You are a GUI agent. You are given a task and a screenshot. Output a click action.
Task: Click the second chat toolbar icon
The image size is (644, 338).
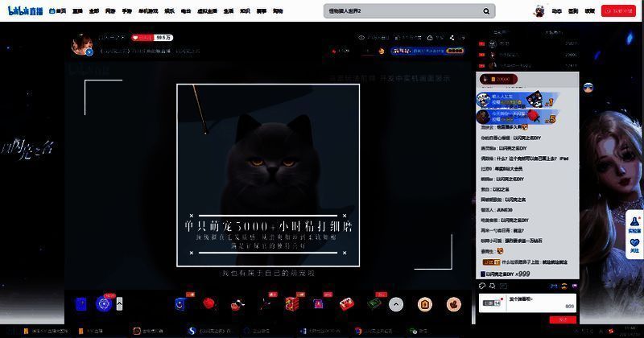point(493,286)
